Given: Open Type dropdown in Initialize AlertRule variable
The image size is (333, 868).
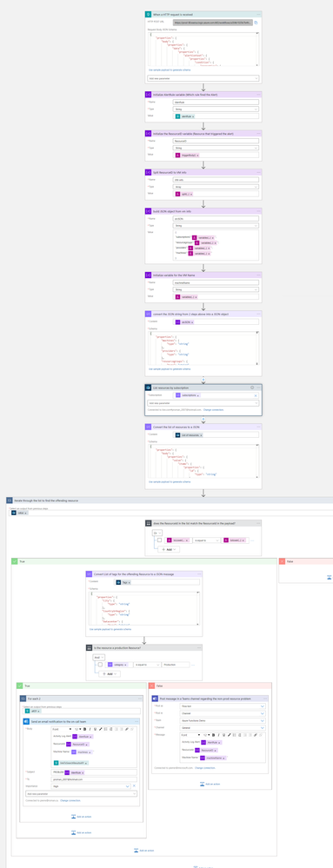Looking at the screenshot, I should point(216,109).
